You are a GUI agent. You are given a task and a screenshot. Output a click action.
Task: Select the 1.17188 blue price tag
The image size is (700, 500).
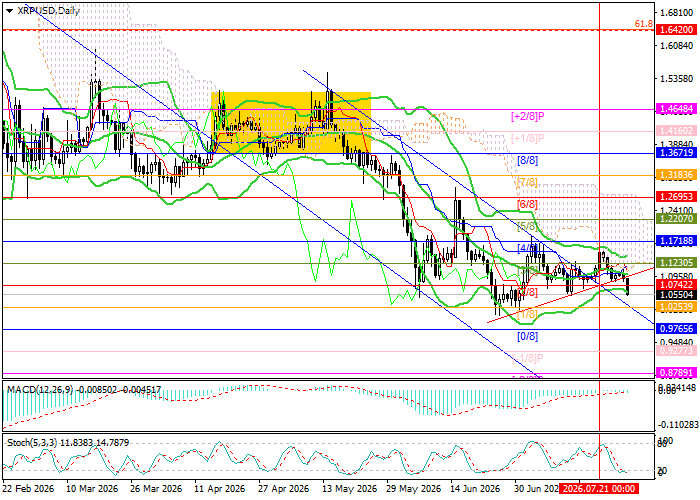[676, 241]
